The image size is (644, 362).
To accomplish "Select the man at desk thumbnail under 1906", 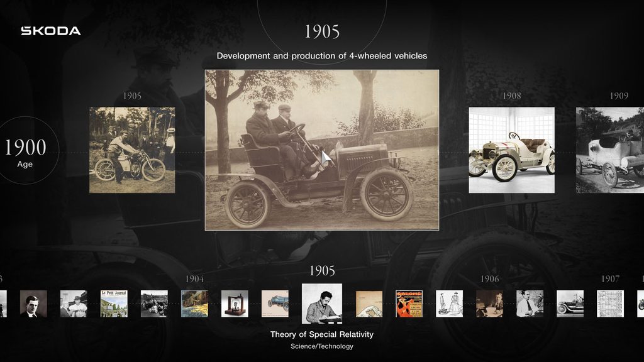I will click(489, 304).
